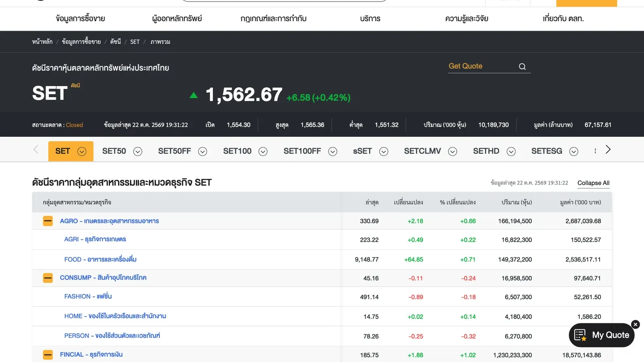Collapse the FINCIAL industry group

[x=48, y=355]
